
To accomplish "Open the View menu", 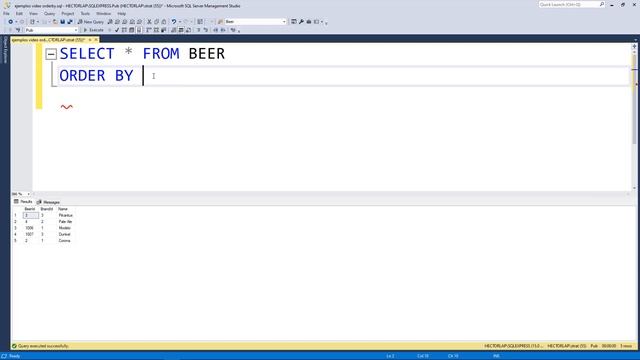I will click(x=33, y=13).
